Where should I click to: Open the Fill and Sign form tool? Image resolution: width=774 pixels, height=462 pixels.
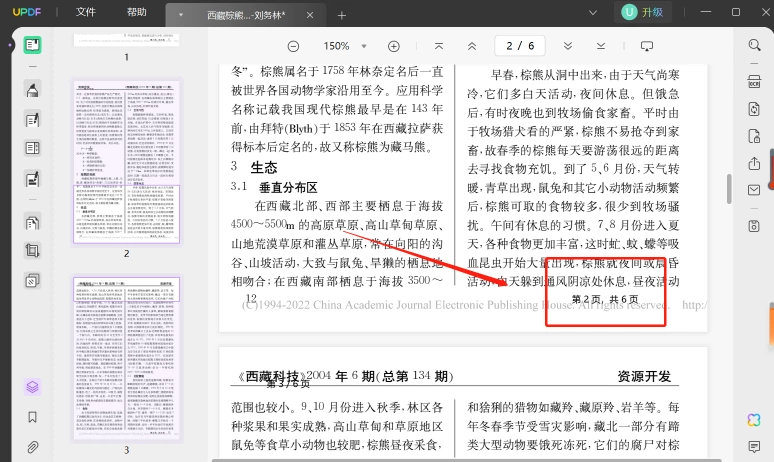33,179
